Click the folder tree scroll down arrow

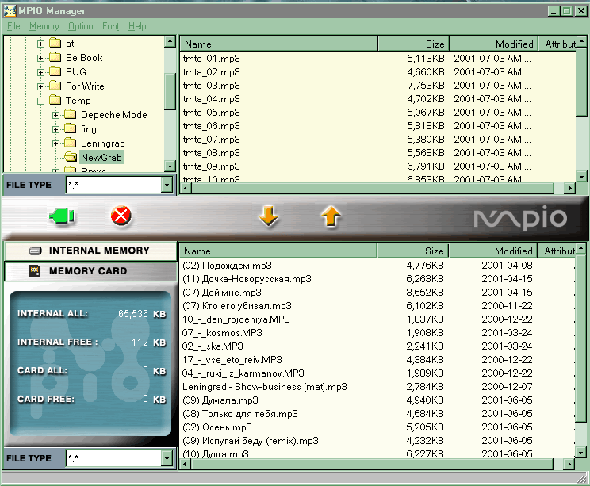coord(170,166)
